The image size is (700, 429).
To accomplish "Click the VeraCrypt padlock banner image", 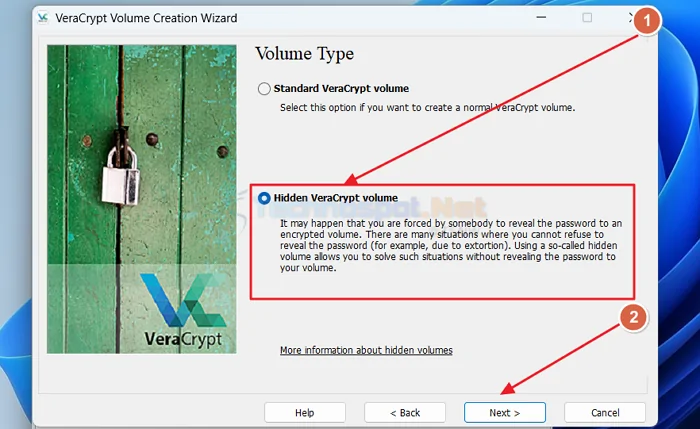I will 142,199.
